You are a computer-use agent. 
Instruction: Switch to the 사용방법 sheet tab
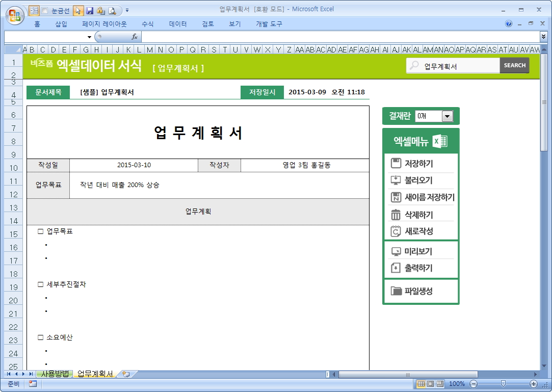tap(55, 374)
